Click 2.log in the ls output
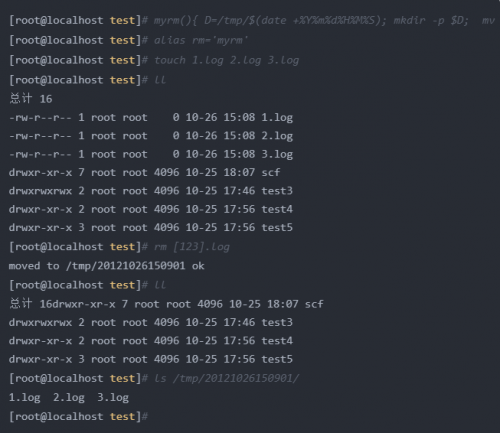Image resolution: width=500 pixels, height=433 pixels. tap(69, 398)
